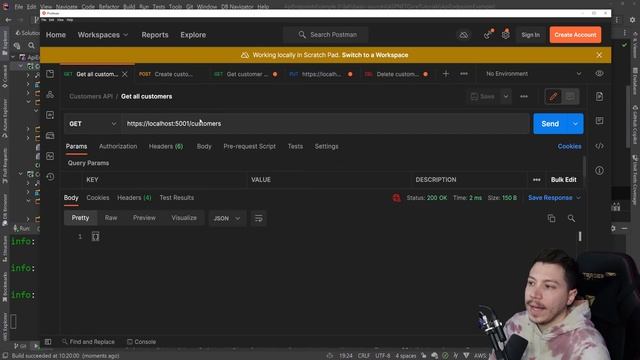Toggle the sidebar layout icon in footer

tap(48, 342)
